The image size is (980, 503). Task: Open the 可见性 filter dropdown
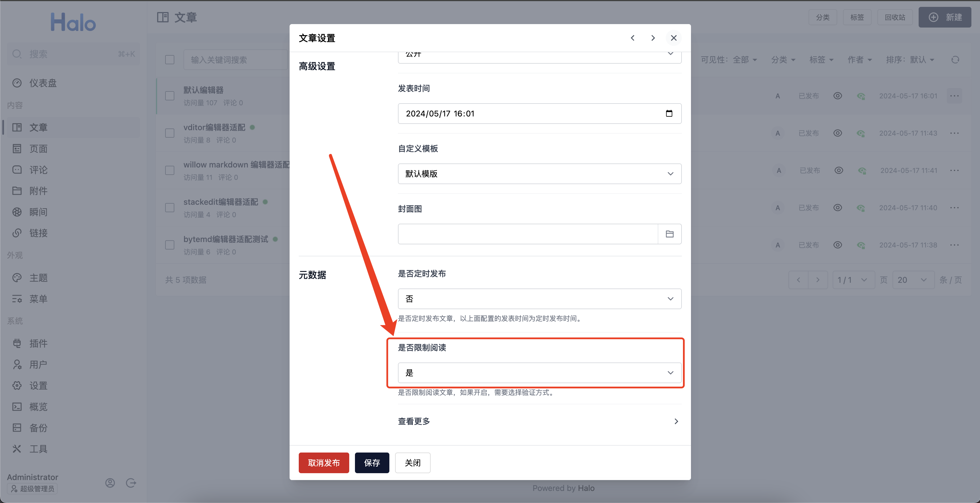tap(729, 60)
